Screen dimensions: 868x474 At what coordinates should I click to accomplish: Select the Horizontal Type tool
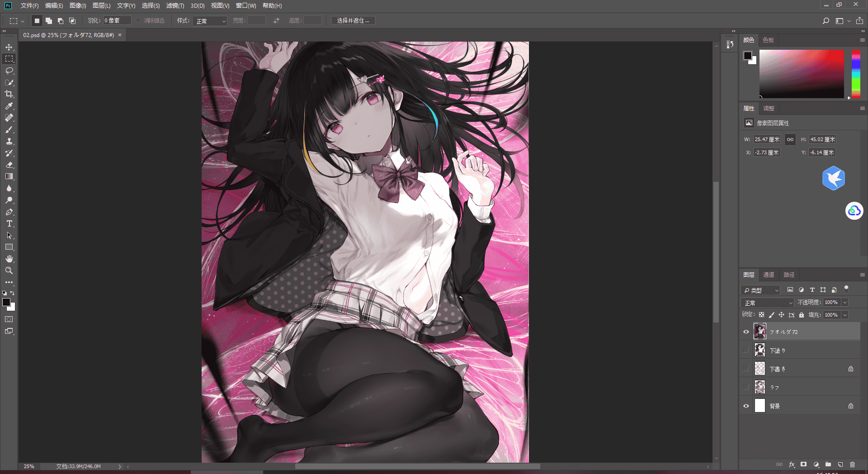click(9, 223)
